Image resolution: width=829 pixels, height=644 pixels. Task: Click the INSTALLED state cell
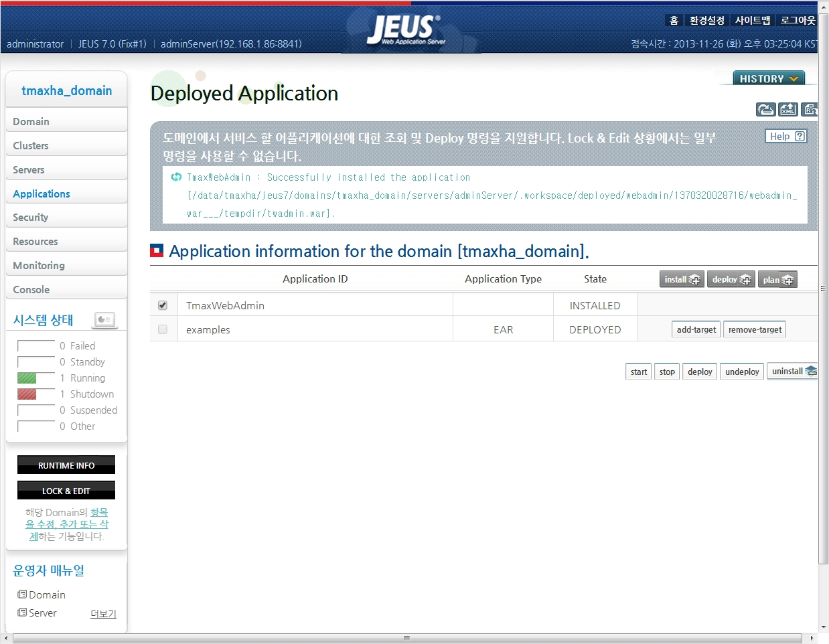(595, 305)
